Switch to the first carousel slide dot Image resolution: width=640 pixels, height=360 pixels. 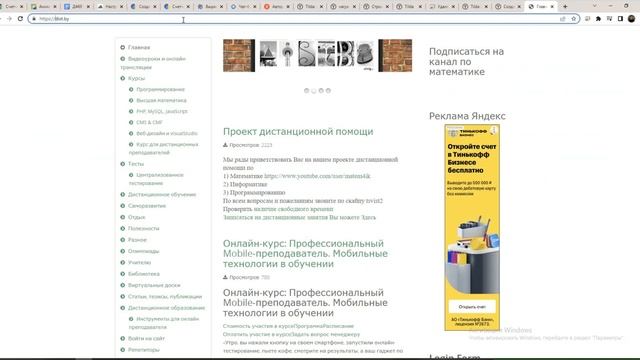pyautogui.click(x=307, y=91)
